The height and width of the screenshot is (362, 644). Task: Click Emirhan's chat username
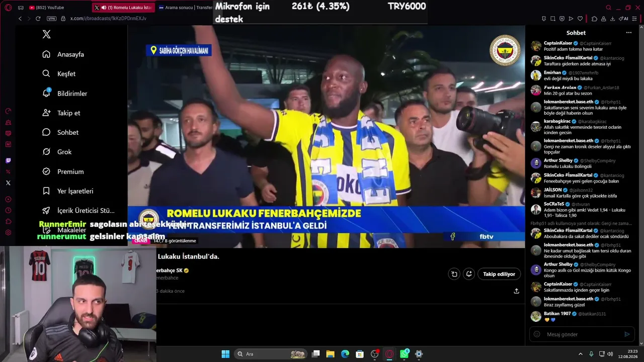(x=552, y=72)
